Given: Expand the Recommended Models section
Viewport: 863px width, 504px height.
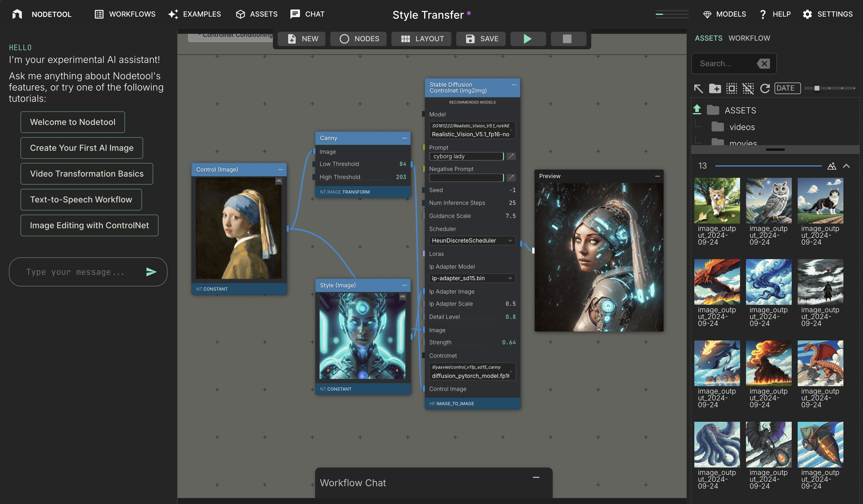Looking at the screenshot, I should (x=472, y=102).
